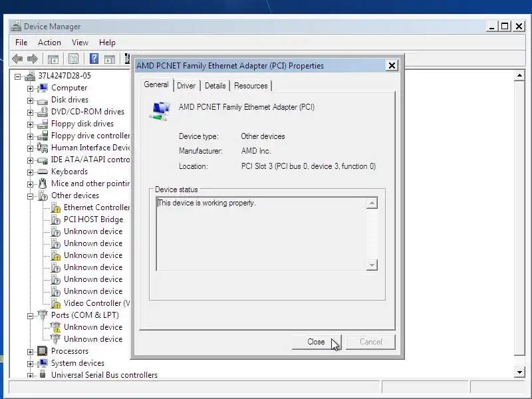Toggle the Show/Hide Action Pane toolbar icon
The width and height of the screenshot is (532, 399).
[110, 59]
